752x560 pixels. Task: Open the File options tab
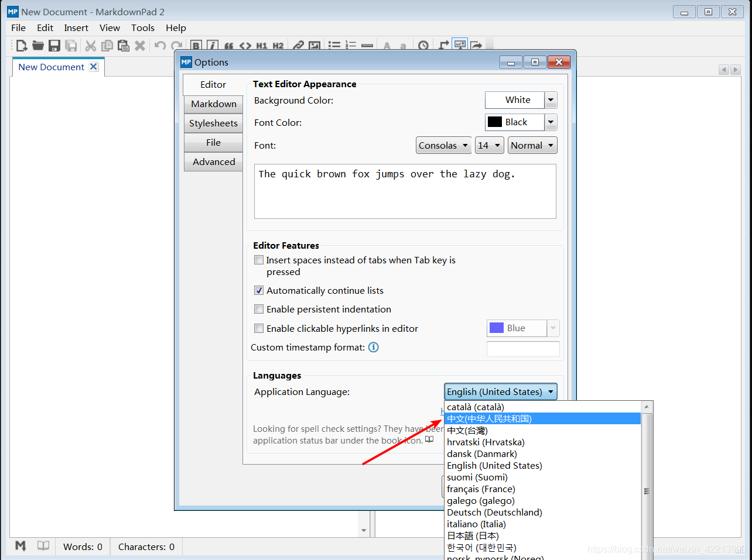click(213, 142)
